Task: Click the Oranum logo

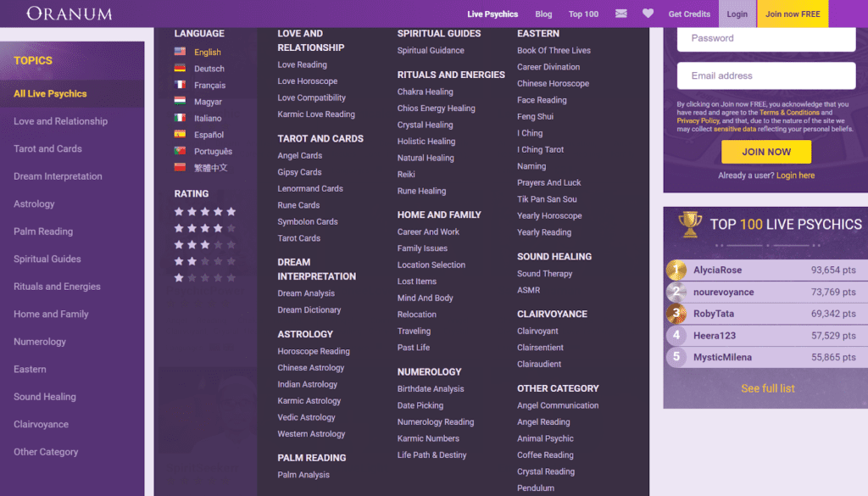Action: 70,14
